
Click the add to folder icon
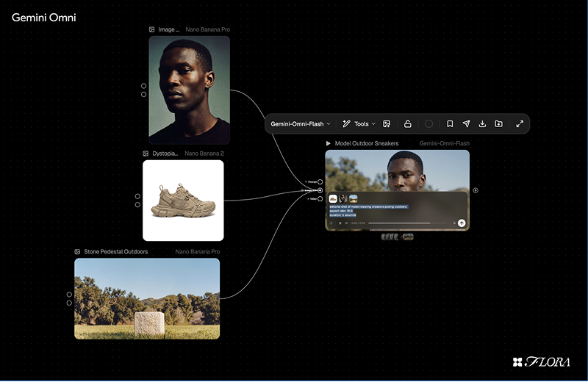click(498, 123)
